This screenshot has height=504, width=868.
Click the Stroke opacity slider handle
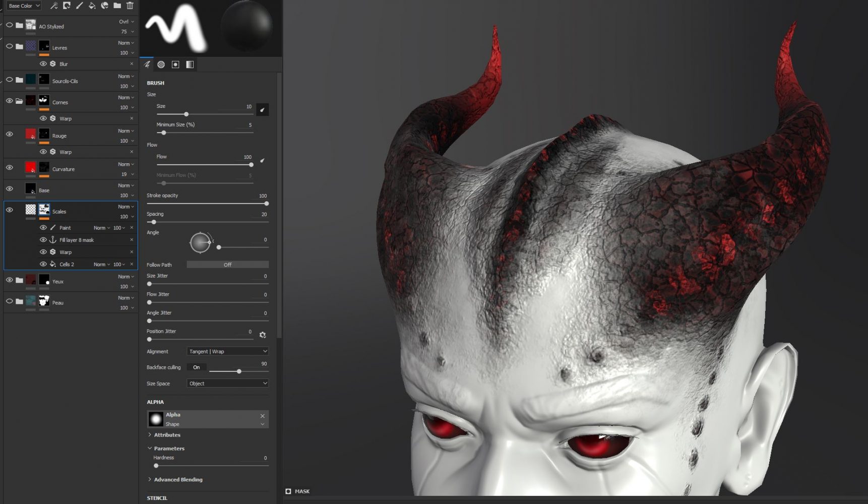[x=266, y=204]
